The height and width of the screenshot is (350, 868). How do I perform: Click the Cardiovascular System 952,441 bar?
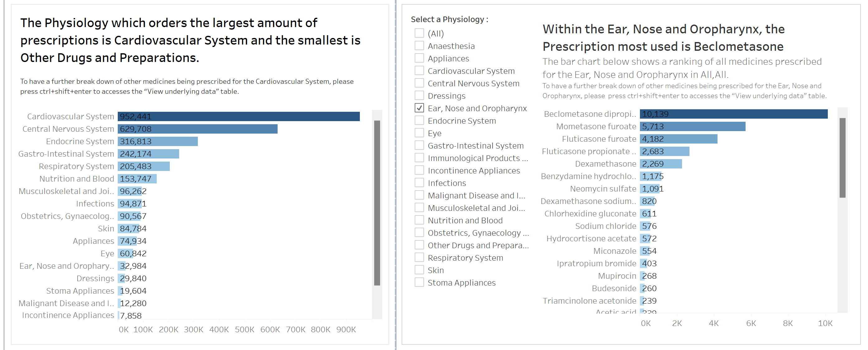[x=239, y=116]
